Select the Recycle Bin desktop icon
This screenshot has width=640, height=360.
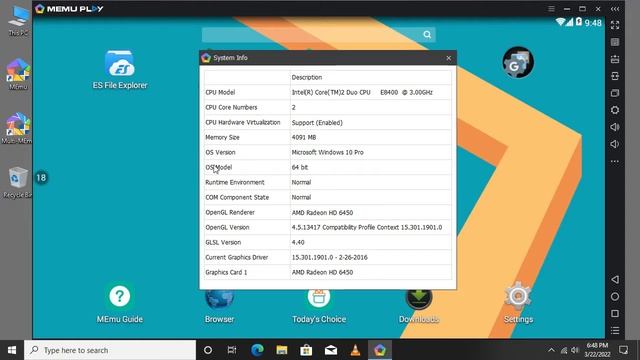[17, 182]
